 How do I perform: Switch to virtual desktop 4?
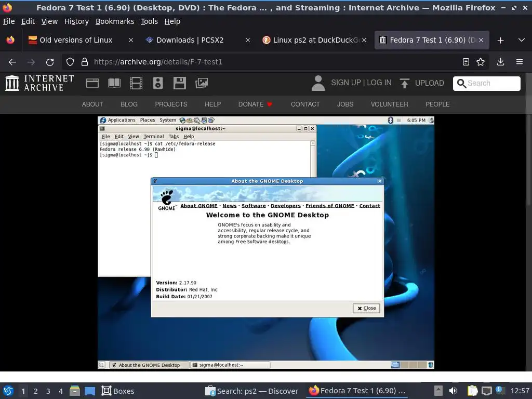(61, 391)
